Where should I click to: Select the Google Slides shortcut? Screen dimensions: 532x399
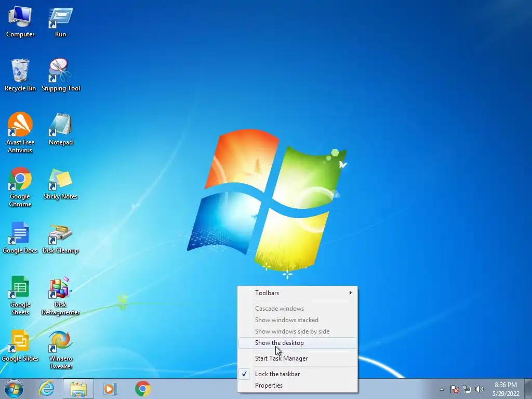(x=20, y=345)
